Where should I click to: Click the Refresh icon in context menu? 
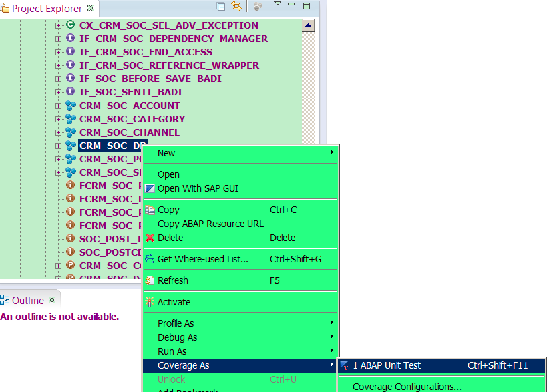tap(150, 280)
